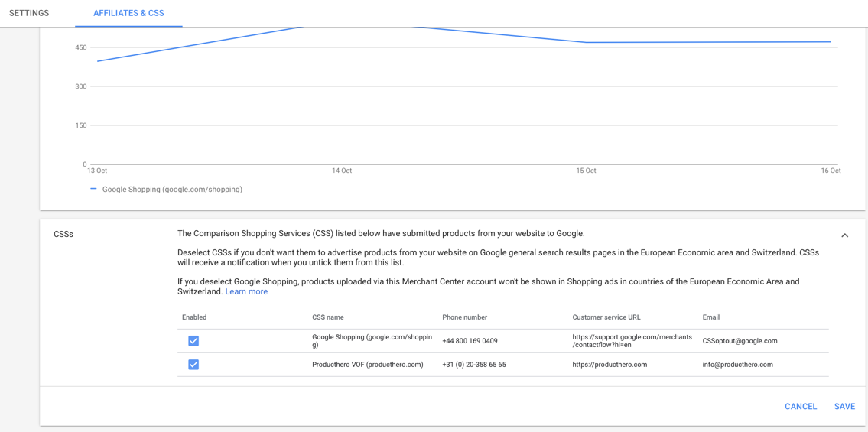Click the CANCEL button
Screen dimensions: 868x432
pos(800,406)
